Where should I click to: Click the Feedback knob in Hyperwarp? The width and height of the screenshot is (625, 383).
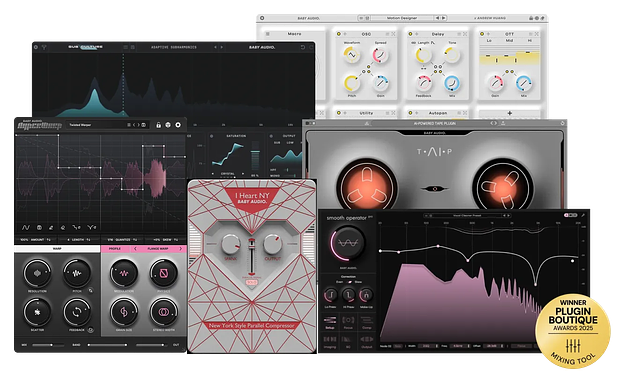pos(77,312)
